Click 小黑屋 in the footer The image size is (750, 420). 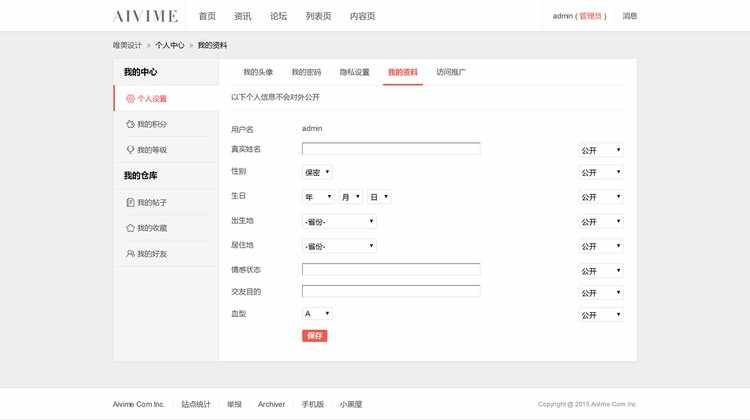point(351,404)
